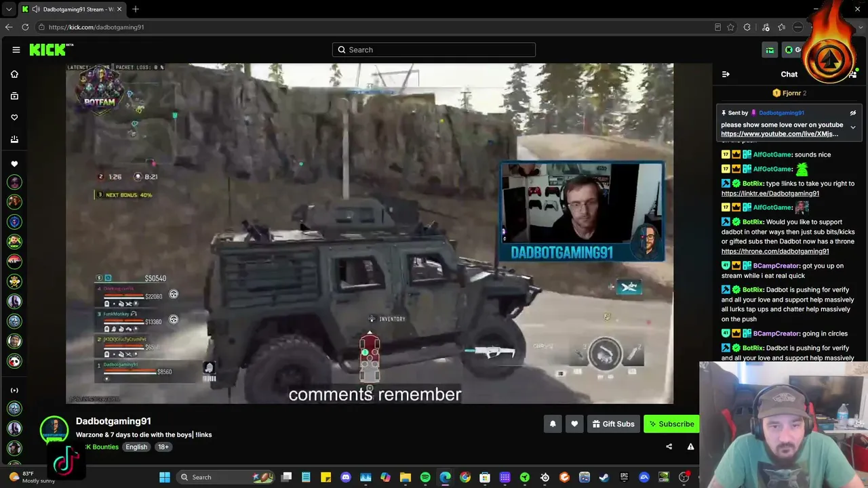Open the favorites list icon in toolbar
This screenshot has width=868, height=488.
tap(782, 27)
